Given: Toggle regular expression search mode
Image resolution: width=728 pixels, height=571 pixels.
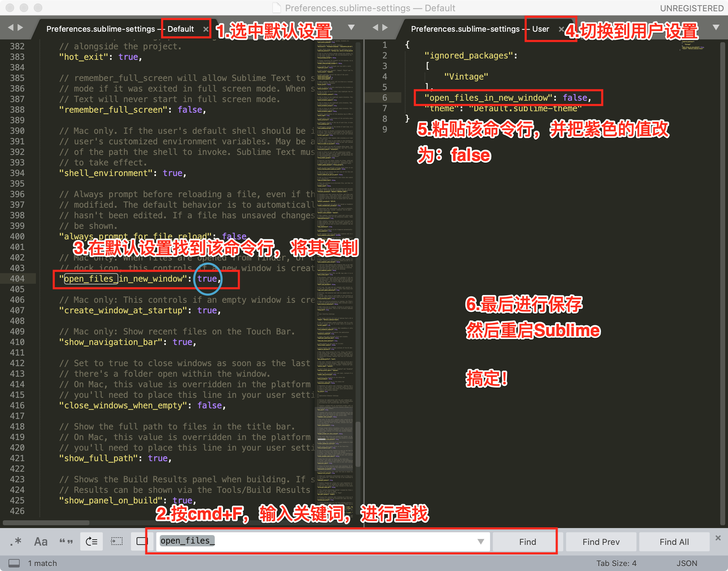Looking at the screenshot, I should pos(16,541).
